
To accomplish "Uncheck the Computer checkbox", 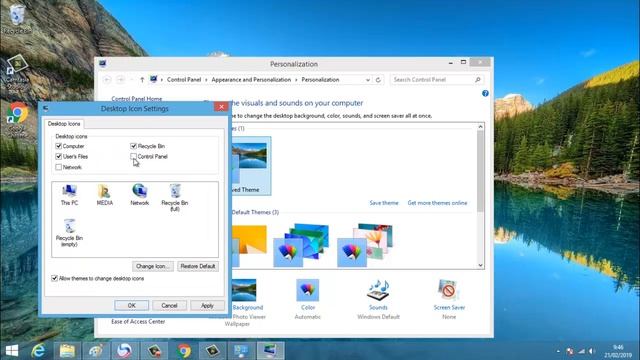I will click(x=58, y=146).
